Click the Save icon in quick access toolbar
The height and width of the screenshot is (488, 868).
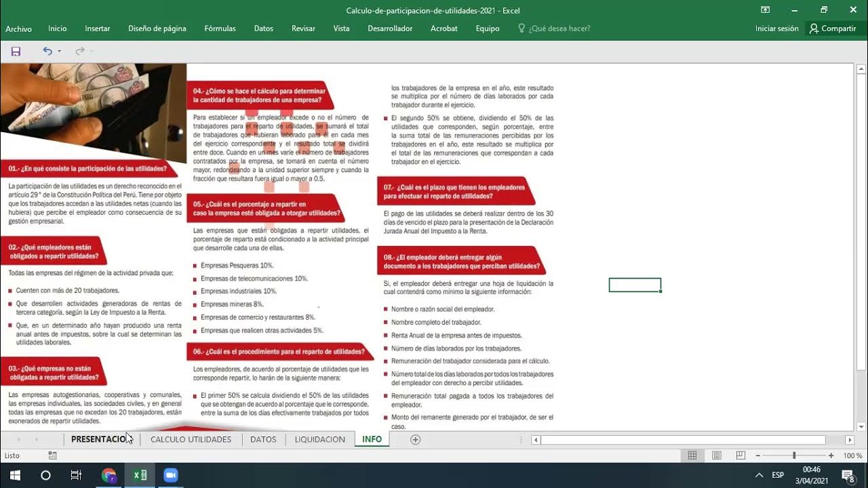16,51
